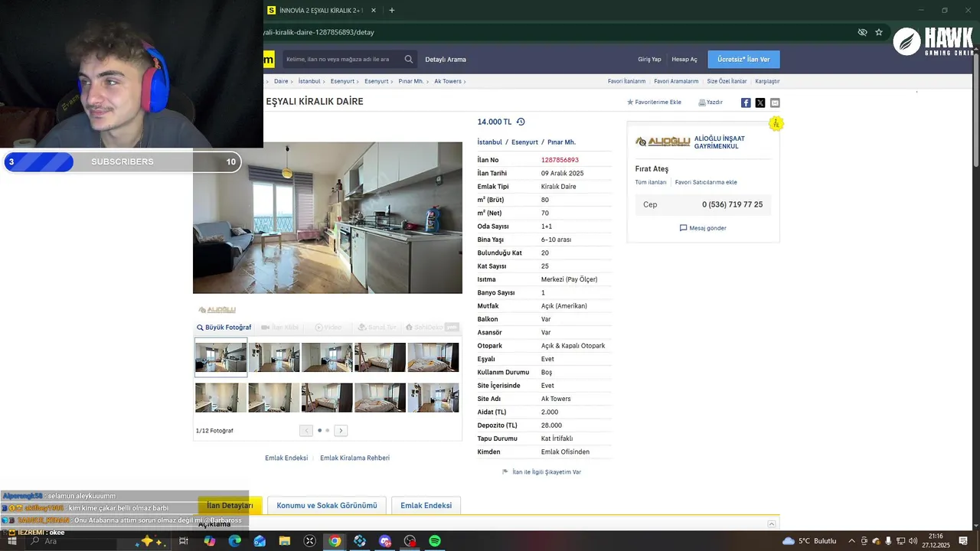The width and height of the screenshot is (980, 551).
Task: Share the listing on X
Action: [x=760, y=103]
